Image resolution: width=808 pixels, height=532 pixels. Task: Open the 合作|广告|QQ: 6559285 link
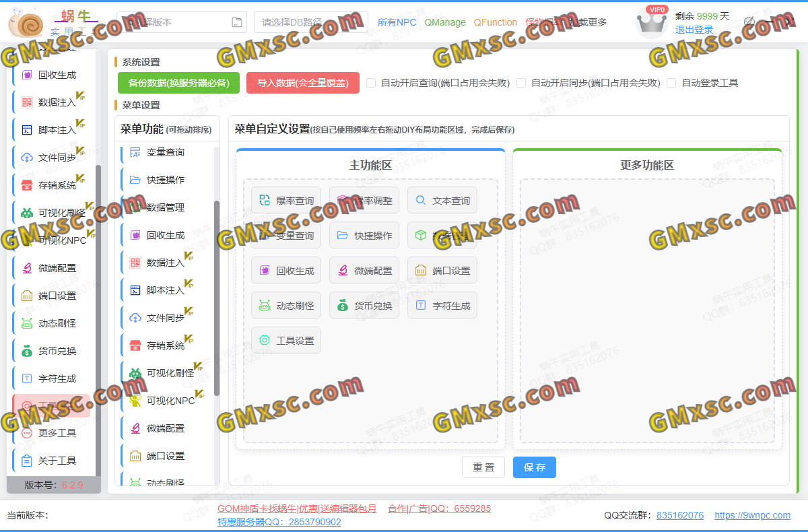tap(439, 508)
